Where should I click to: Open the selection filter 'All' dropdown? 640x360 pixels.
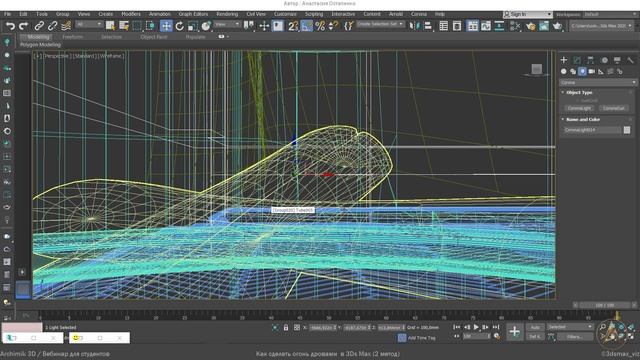pos(89,24)
